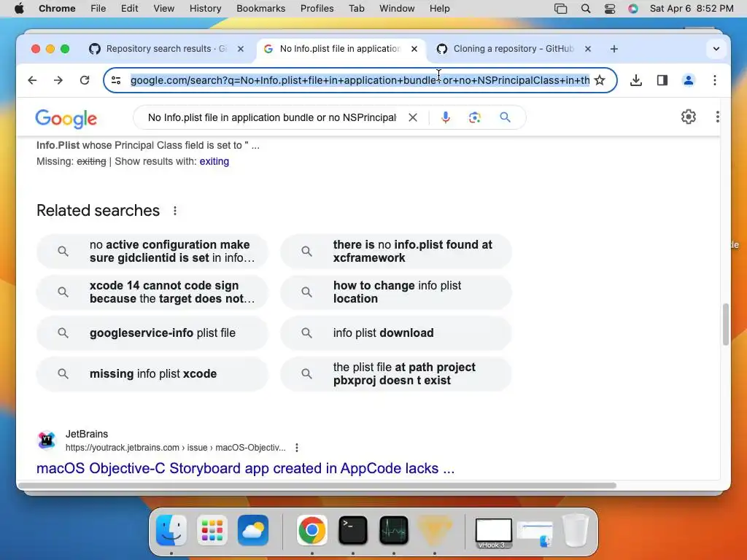The image size is (747, 560).
Task: Open minimized vHook window in Dock
Action: coord(494,532)
